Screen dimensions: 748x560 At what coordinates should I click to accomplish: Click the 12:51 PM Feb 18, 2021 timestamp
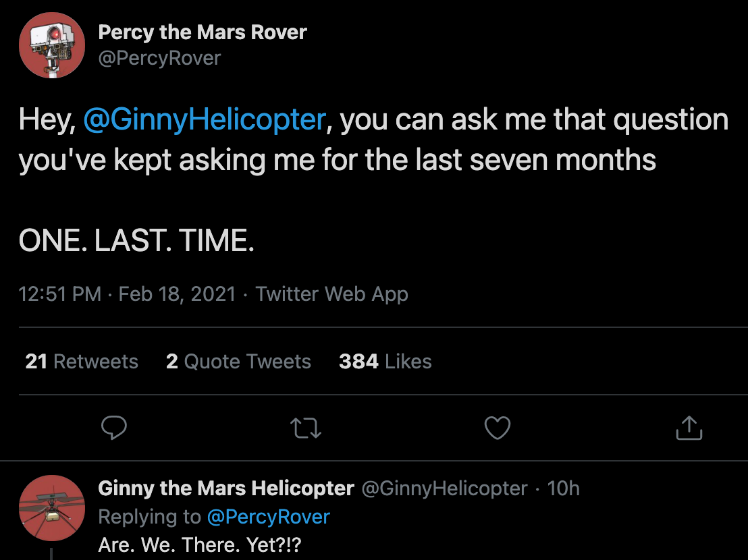coord(127,294)
